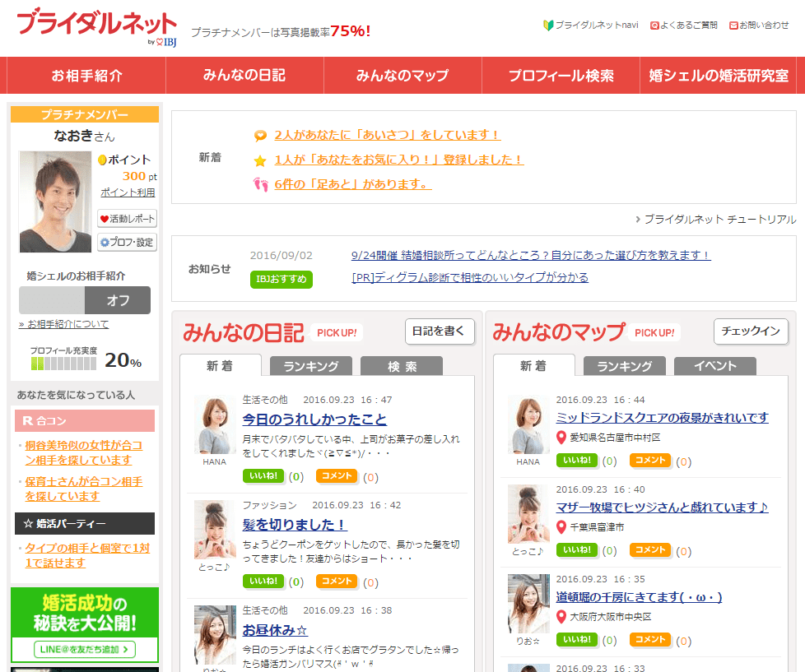Viewport: 805px width, 672px height.
Task: Open ブライダルネットnavi beginner guide link
Action: 591,25
